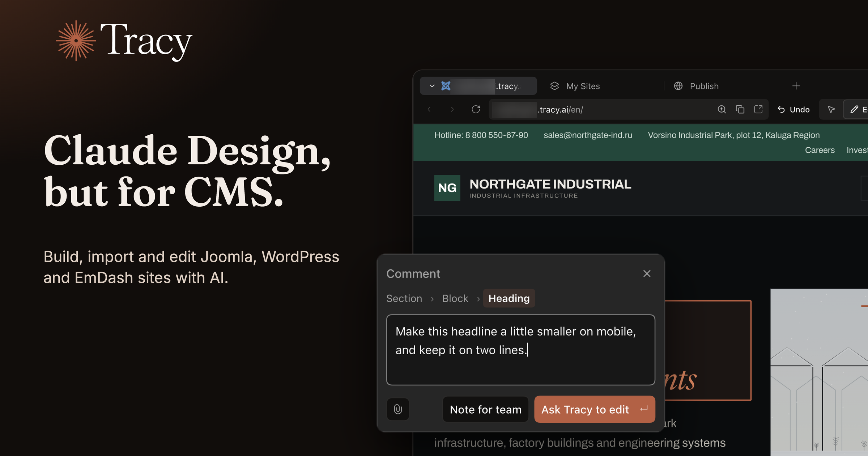868x456 pixels.
Task: Click the Joomla icon in the site tab
Action: click(x=446, y=86)
